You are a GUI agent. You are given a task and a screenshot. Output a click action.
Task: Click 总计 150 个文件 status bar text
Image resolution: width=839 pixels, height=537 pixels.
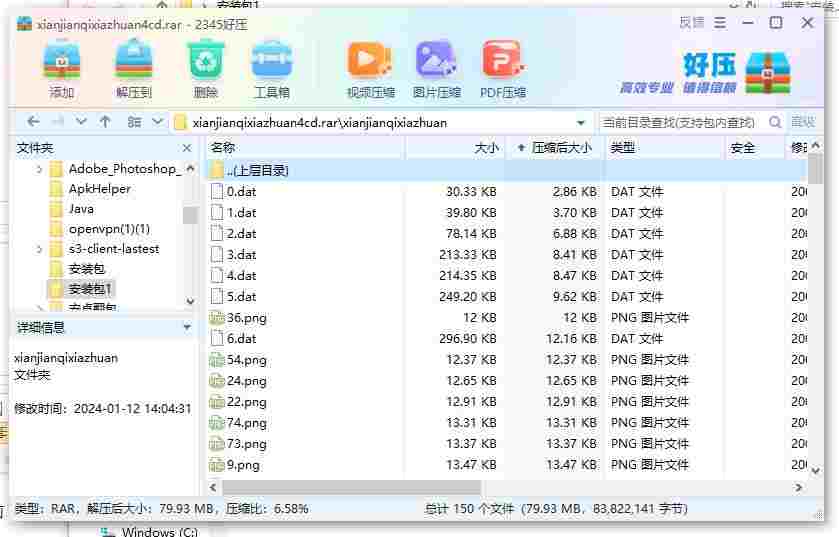[x=469, y=509]
